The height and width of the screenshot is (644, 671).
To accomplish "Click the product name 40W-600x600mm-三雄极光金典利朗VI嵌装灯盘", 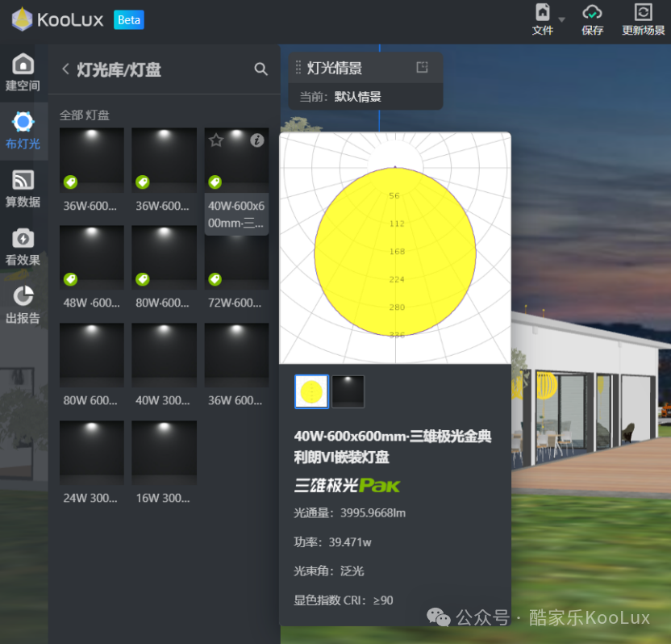I will coord(393,446).
